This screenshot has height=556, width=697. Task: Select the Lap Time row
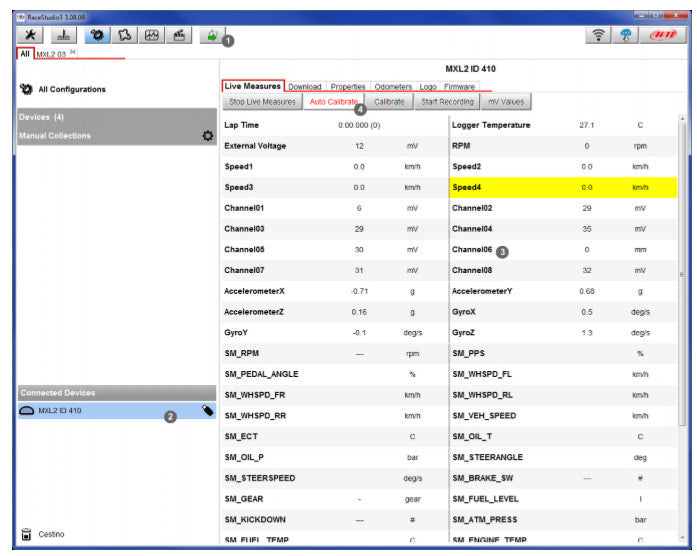click(x=335, y=125)
